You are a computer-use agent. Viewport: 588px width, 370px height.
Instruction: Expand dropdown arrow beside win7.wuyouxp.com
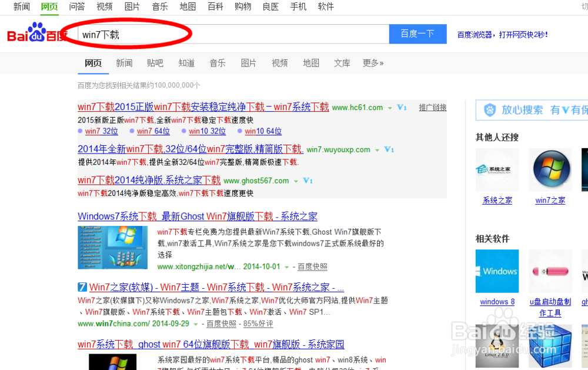point(377,150)
